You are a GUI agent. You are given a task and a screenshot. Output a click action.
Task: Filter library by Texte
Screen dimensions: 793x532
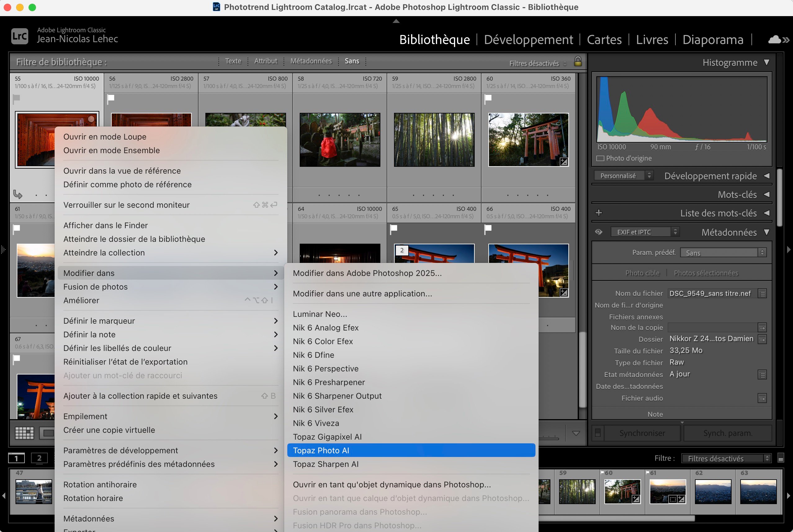pyautogui.click(x=233, y=61)
